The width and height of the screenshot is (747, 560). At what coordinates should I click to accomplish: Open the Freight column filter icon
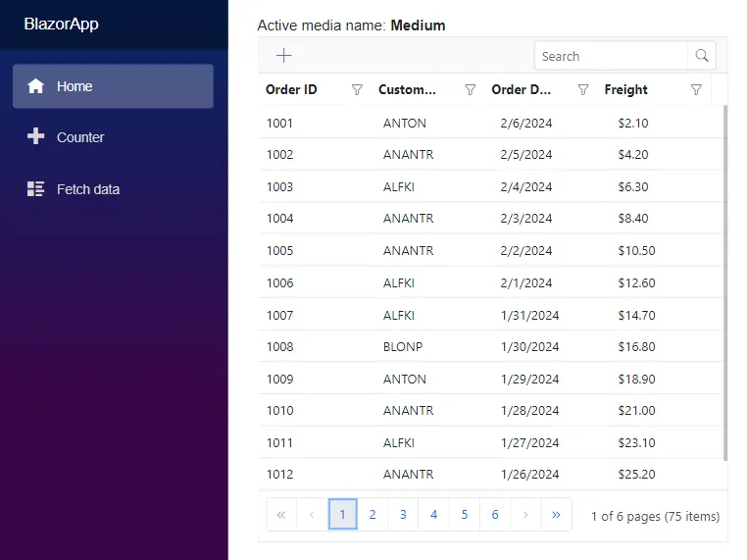pos(696,89)
